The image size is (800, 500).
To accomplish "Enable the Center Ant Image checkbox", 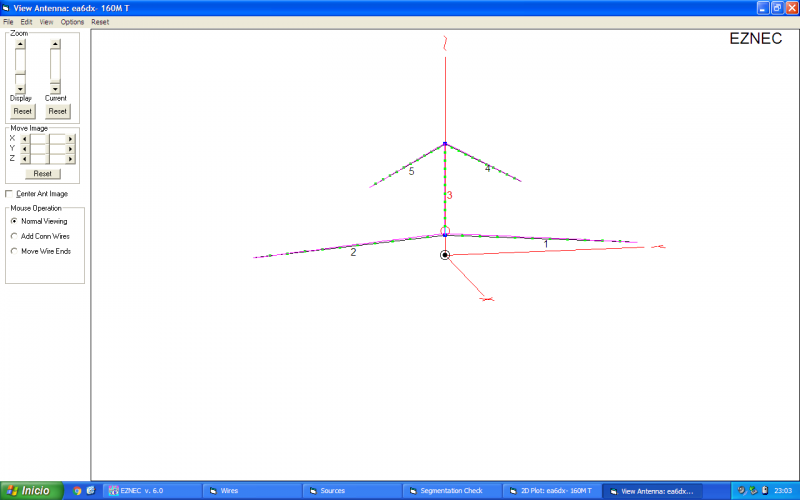I will pyautogui.click(x=10, y=193).
